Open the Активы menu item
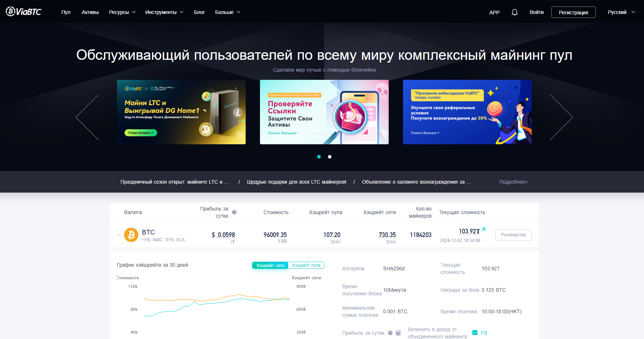Image resolution: width=644 pixels, height=339 pixels. [90, 12]
